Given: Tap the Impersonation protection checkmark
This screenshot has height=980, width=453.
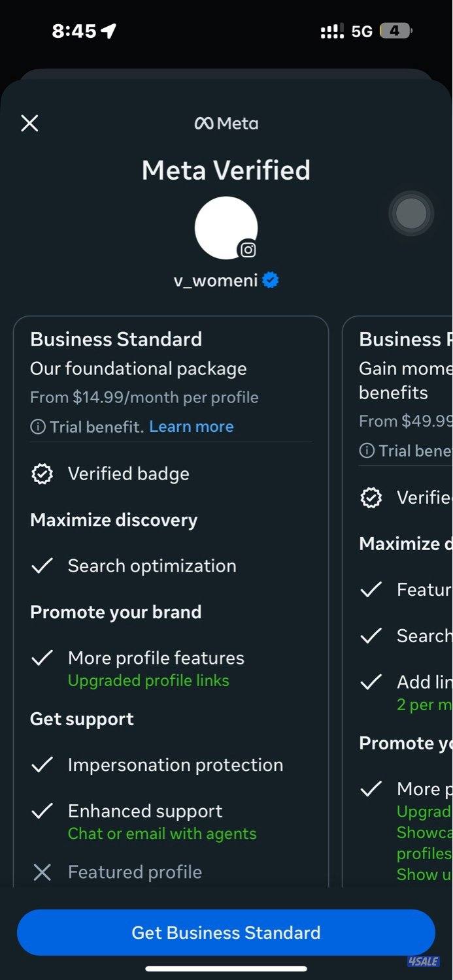Looking at the screenshot, I should [42, 765].
